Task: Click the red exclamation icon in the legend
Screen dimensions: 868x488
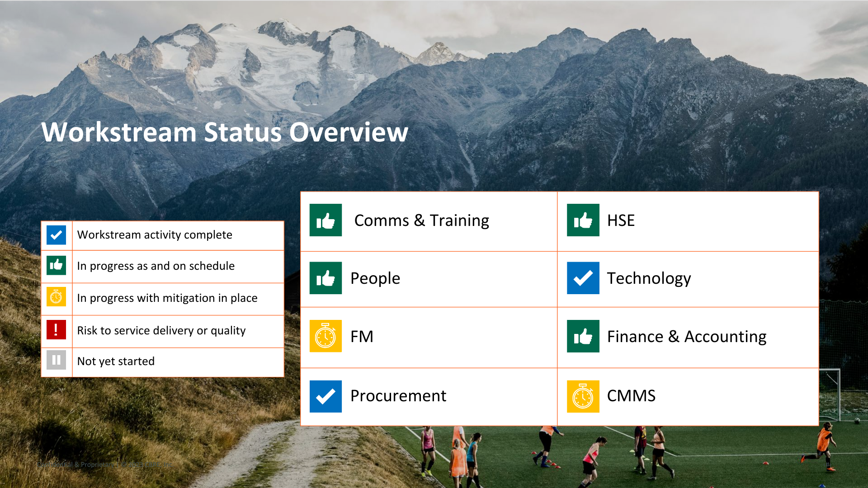Action: (56, 329)
